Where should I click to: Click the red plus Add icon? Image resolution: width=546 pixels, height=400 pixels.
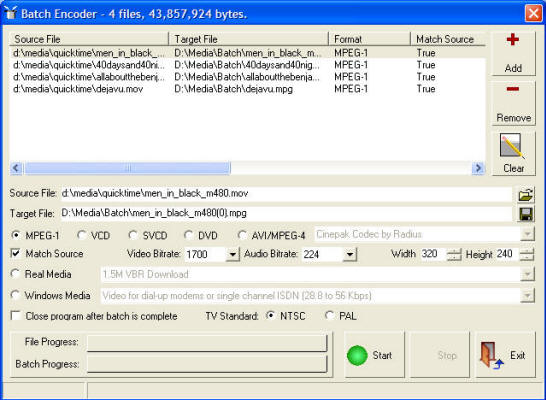tap(513, 40)
